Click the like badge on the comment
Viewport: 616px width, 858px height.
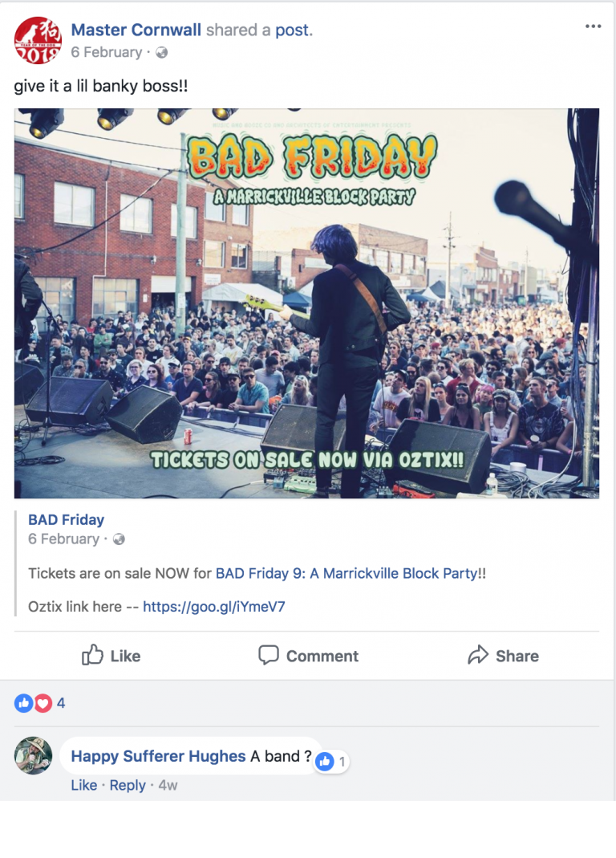(331, 761)
